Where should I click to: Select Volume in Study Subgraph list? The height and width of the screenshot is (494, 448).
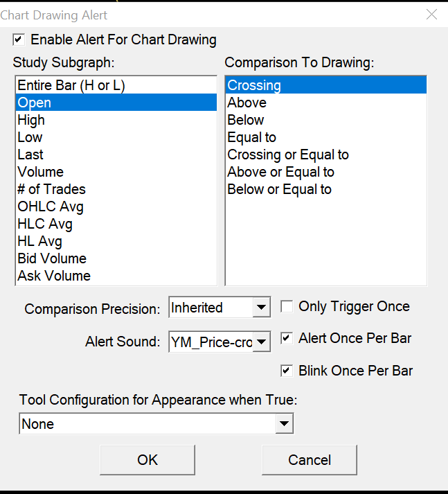click(40, 172)
